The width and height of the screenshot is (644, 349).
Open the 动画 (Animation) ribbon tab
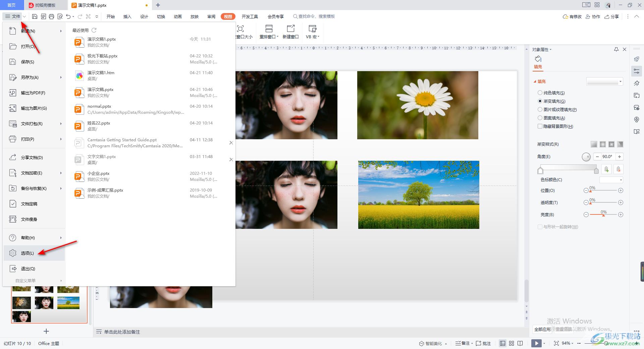click(178, 16)
